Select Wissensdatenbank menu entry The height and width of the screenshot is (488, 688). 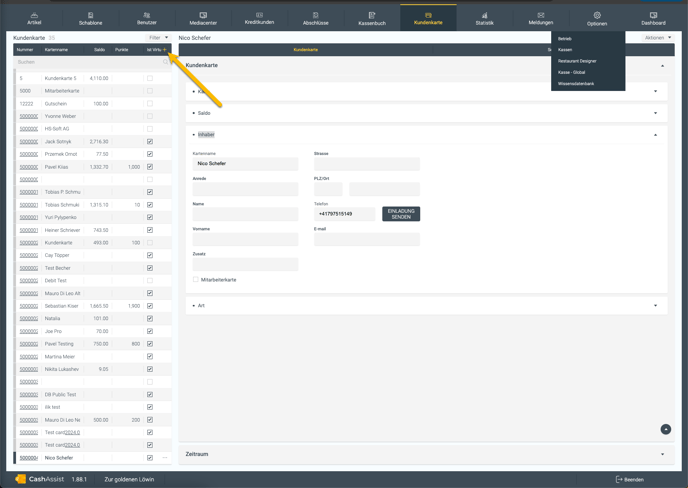pos(576,83)
